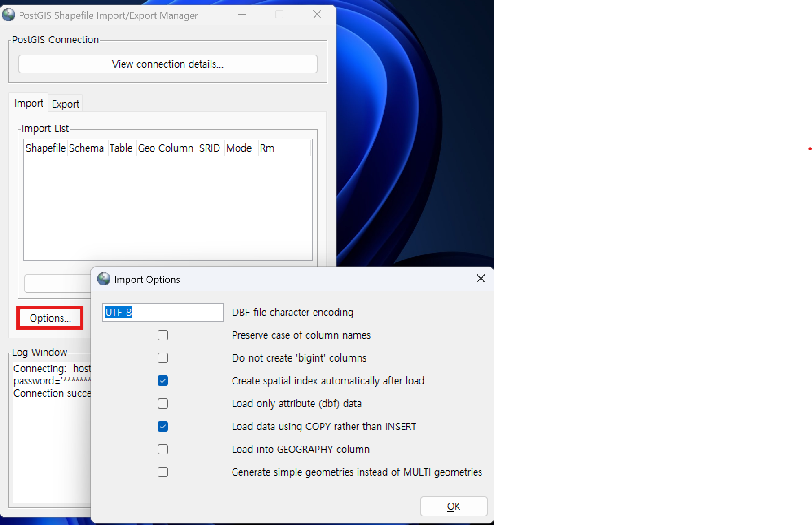Click the Shapefile column header
The height and width of the screenshot is (525, 812).
(46, 148)
